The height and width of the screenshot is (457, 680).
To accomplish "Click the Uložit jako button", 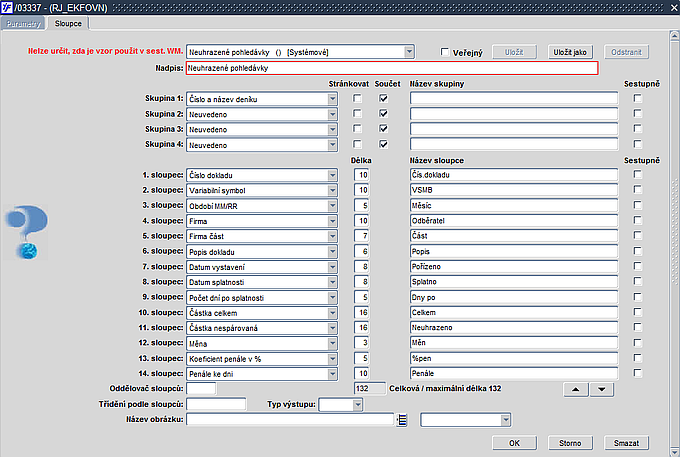I will (570, 52).
